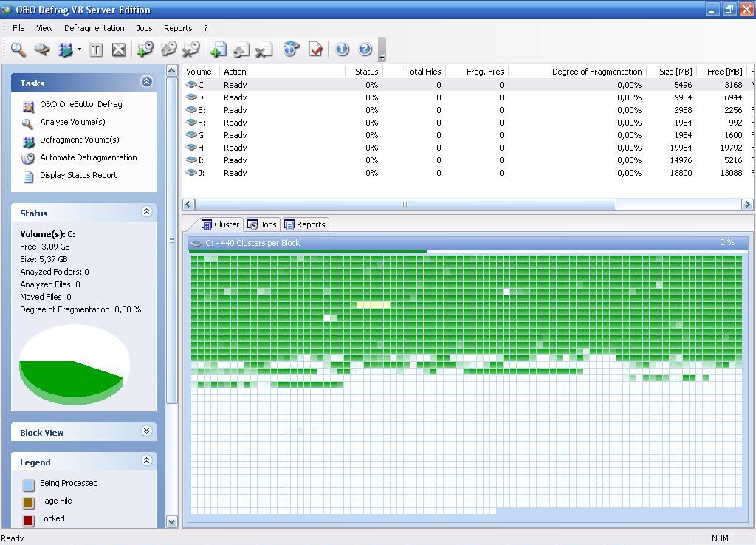Sort by Volume column header
Image resolution: width=756 pixels, height=545 pixels.
click(x=201, y=72)
